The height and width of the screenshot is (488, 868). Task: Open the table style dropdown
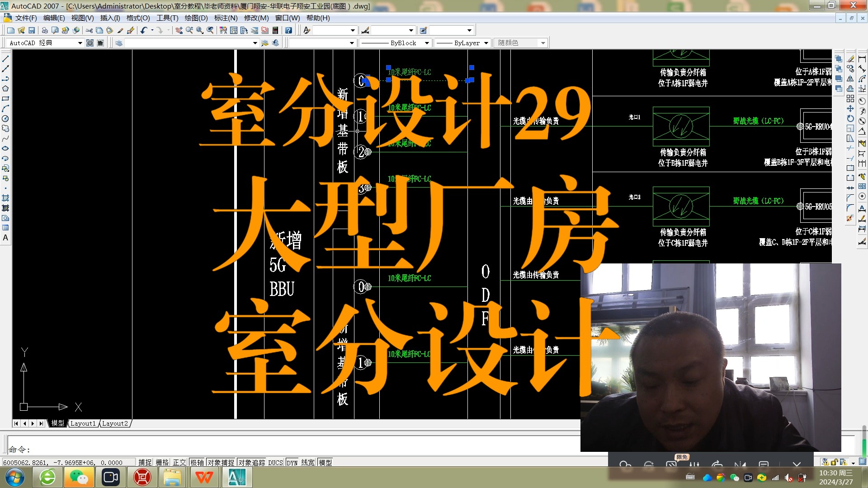(x=469, y=30)
